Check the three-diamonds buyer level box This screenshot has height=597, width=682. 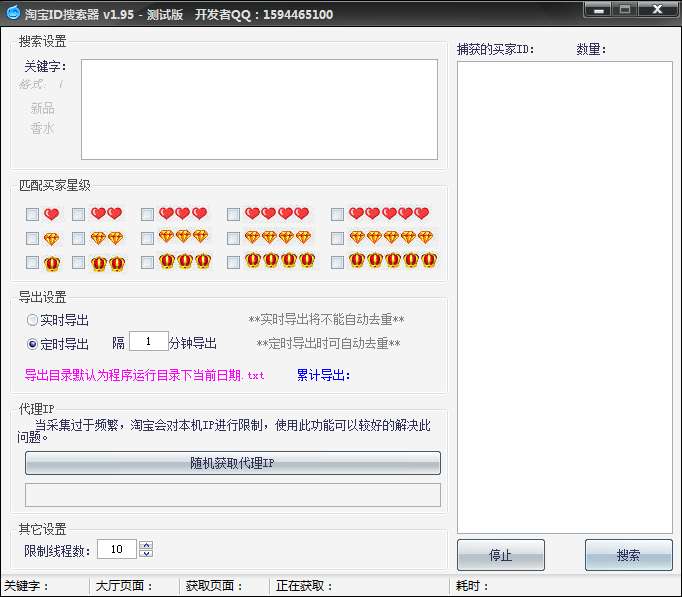click(147, 238)
